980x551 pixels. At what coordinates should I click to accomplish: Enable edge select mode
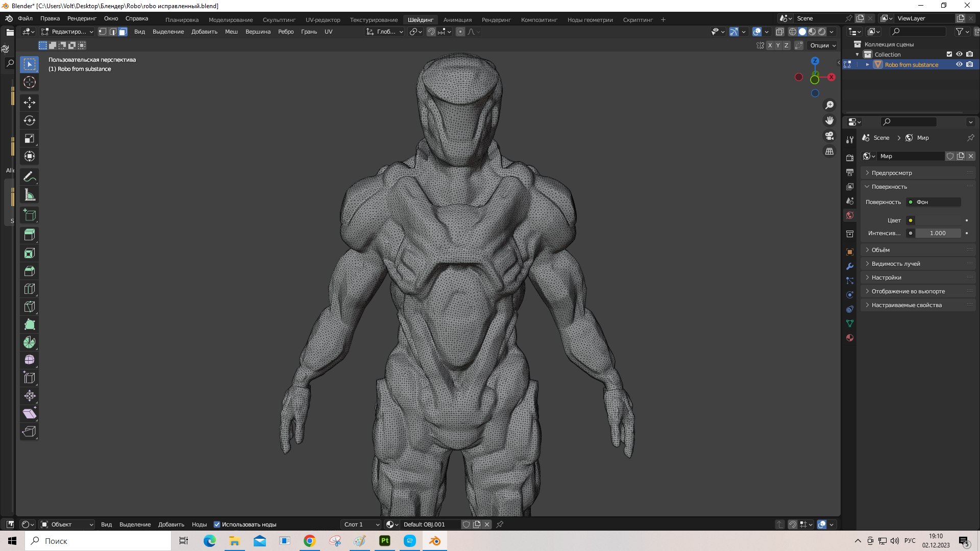click(x=113, y=32)
